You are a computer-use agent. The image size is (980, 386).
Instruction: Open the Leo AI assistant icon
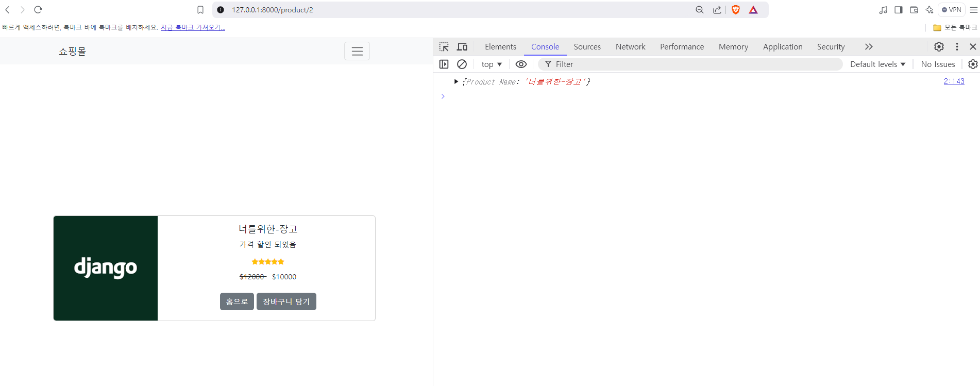[x=930, y=10]
